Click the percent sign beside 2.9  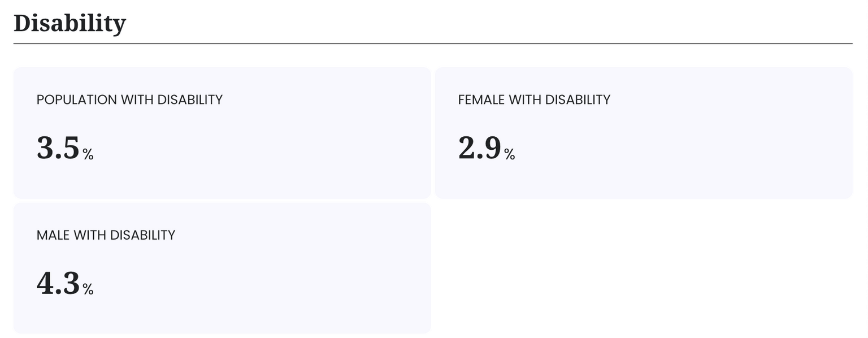(x=510, y=154)
